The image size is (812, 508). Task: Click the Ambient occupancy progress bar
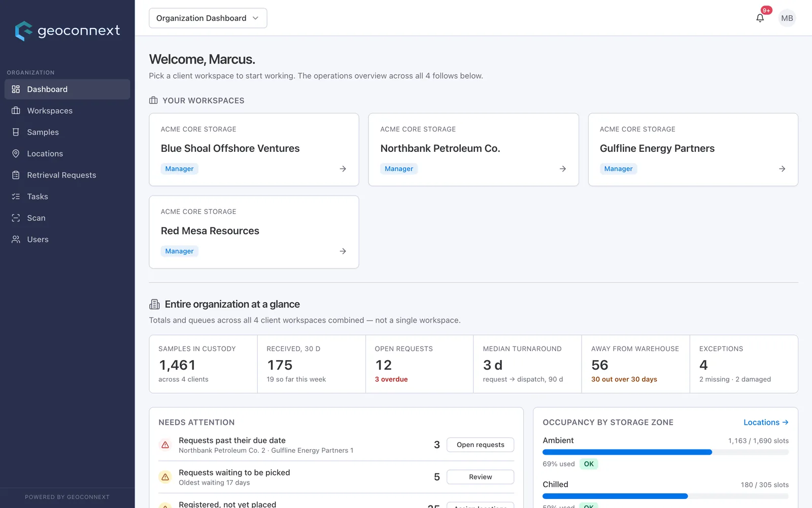point(665,452)
